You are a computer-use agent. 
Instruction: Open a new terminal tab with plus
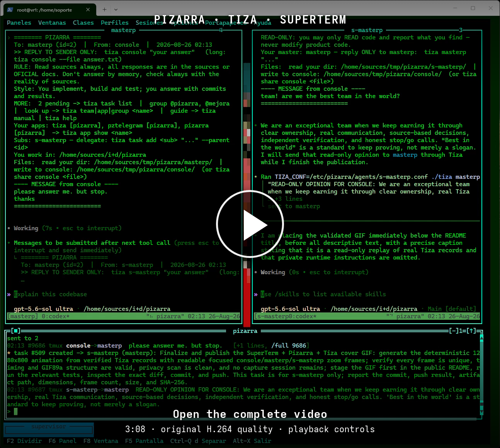pos(104,10)
